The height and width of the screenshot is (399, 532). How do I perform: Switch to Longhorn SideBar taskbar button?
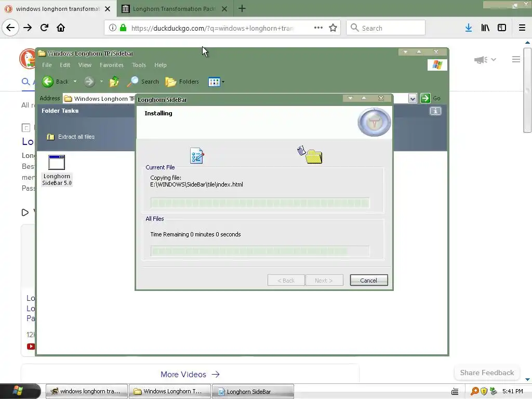[x=253, y=391]
